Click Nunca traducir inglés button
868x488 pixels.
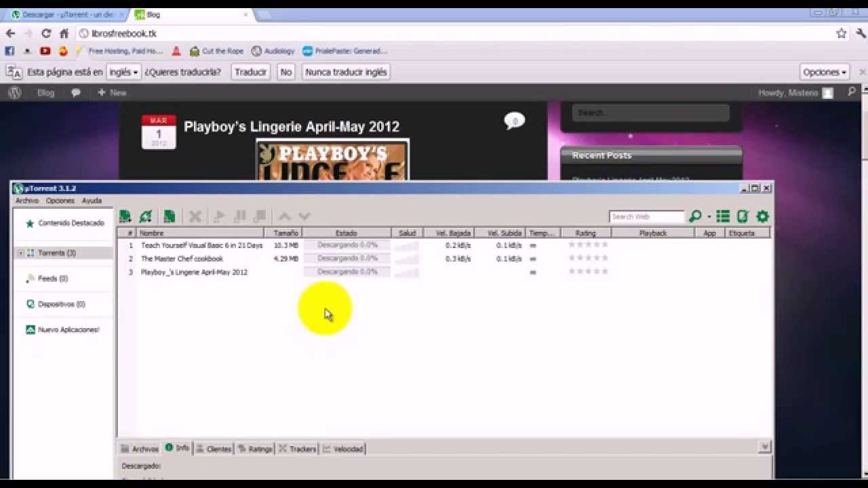click(346, 72)
